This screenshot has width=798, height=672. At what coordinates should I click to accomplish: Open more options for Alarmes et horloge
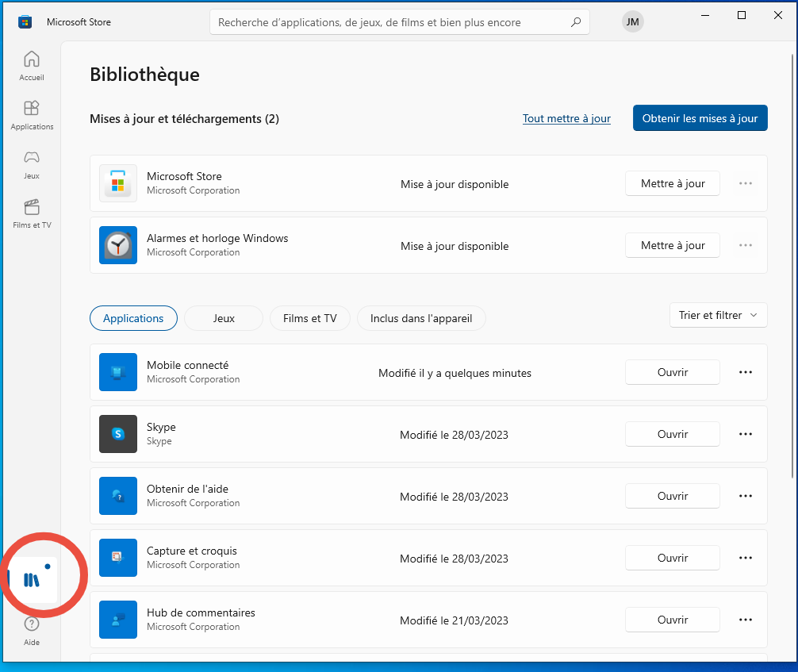point(746,245)
